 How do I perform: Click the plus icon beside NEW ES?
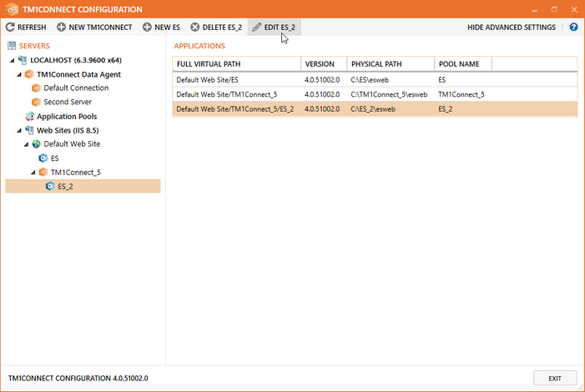(x=147, y=27)
